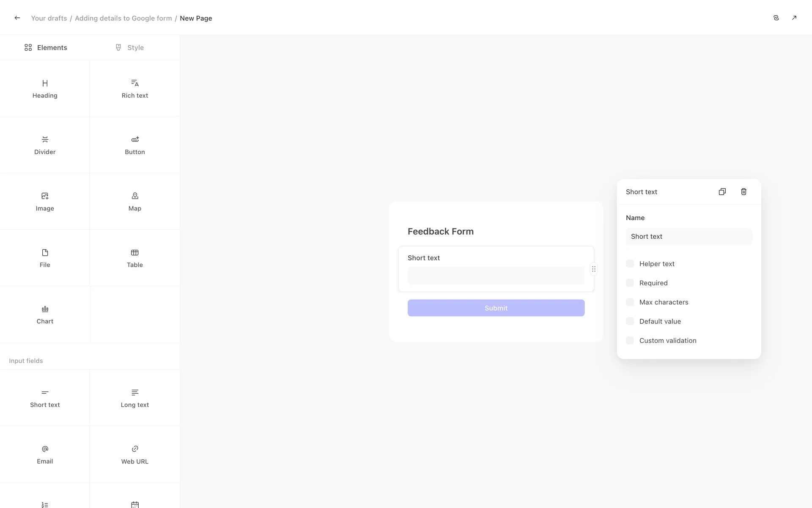Choose the Table element
812x508 pixels.
coord(134,258)
